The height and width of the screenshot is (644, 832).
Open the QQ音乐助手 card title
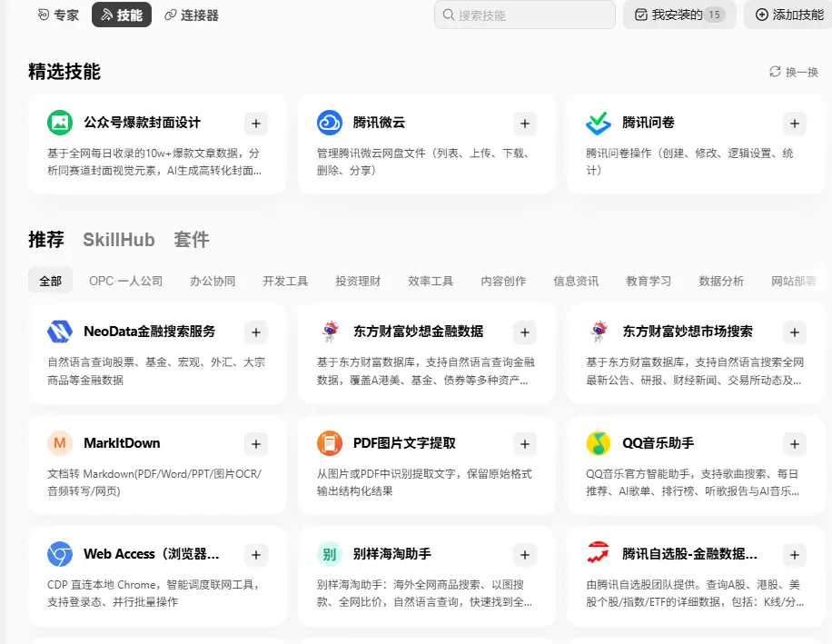658,443
